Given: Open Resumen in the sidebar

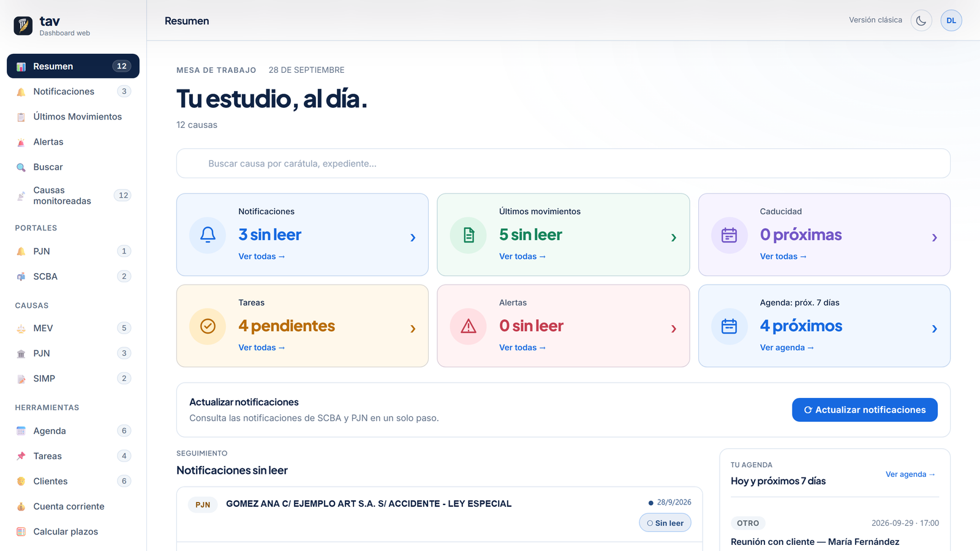Looking at the screenshot, I should tap(73, 66).
